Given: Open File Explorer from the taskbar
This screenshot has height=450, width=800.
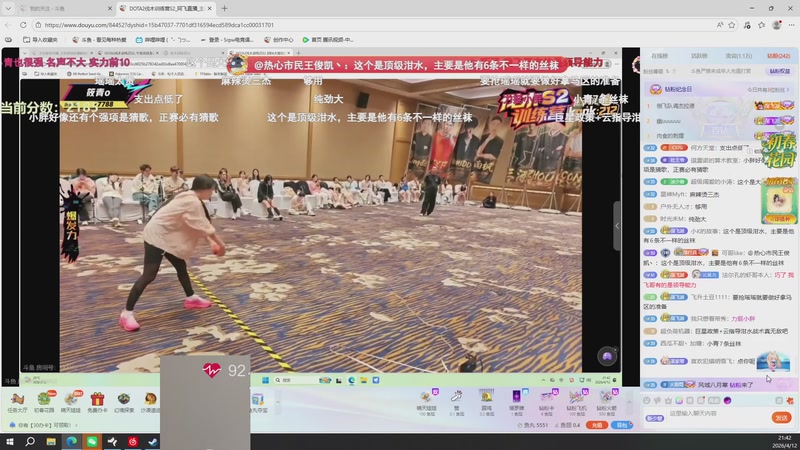Looking at the screenshot, I should click(51, 441).
